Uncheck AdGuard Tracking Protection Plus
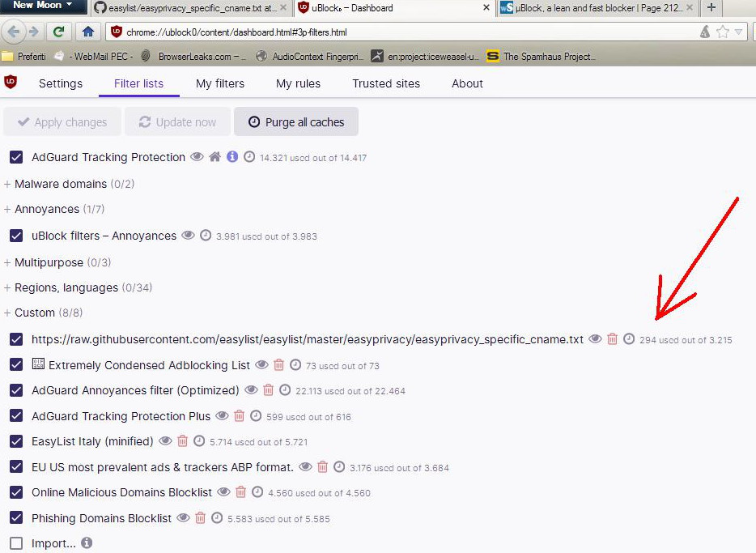 click(16, 415)
